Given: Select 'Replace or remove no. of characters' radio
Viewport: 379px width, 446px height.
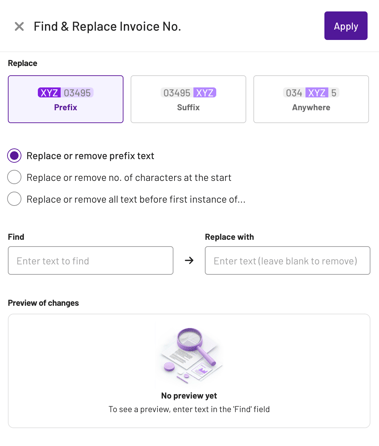Looking at the screenshot, I should tap(14, 177).
